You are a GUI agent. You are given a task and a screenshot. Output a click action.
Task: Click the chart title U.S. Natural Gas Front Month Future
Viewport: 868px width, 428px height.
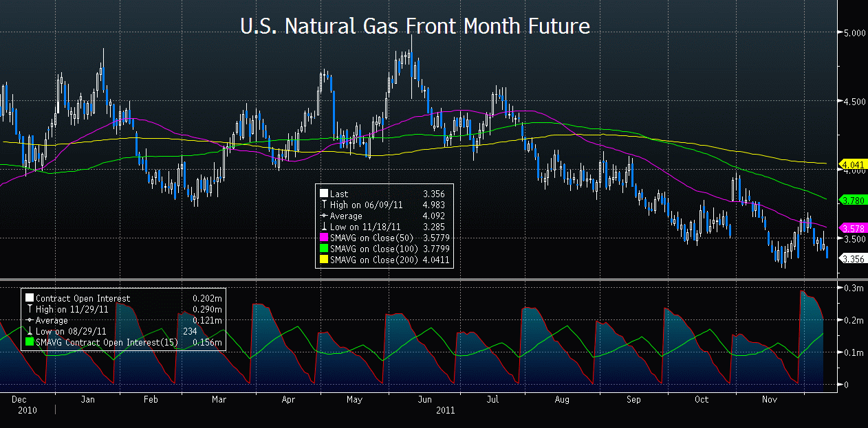point(415,27)
